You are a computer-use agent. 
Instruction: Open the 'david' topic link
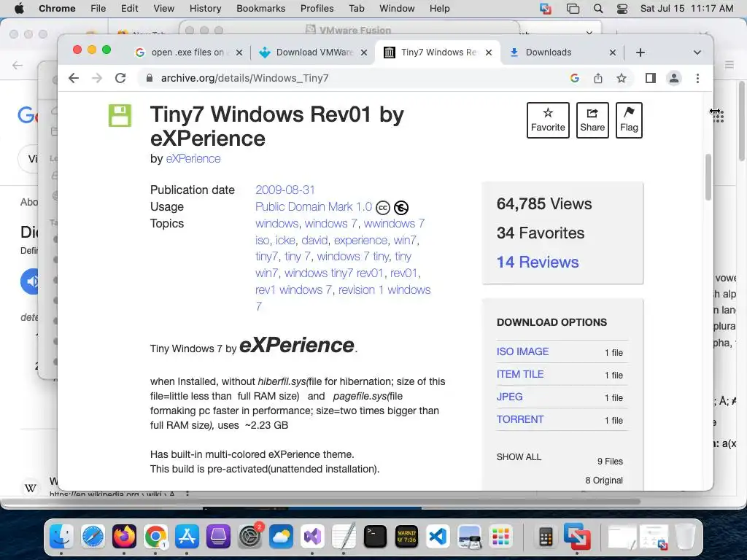click(314, 240)
